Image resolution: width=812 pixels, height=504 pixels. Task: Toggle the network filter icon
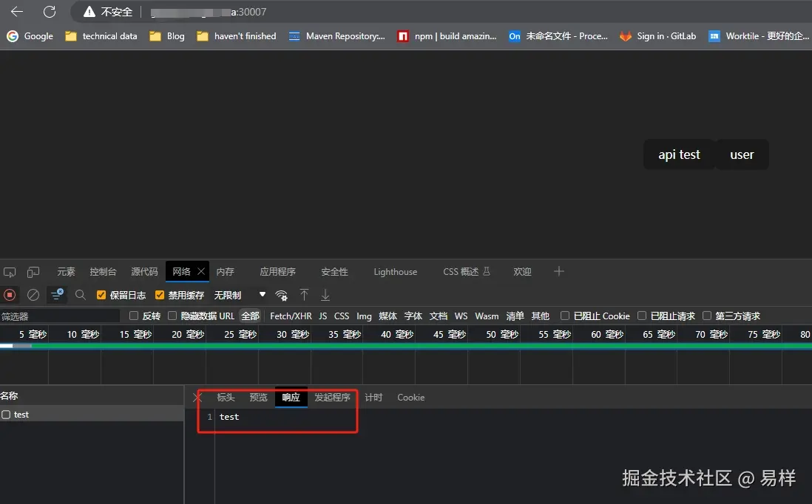(x=57, y=295)
